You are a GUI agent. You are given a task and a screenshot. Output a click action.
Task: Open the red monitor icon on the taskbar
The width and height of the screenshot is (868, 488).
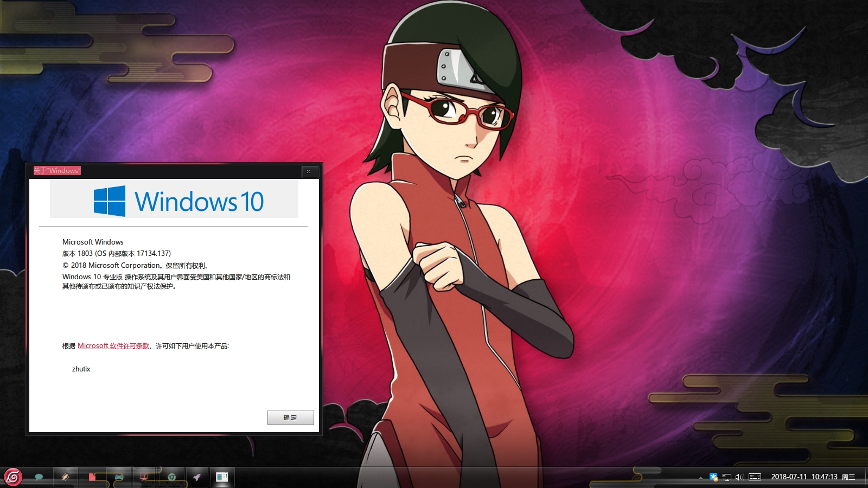click(x=144, y=477)
